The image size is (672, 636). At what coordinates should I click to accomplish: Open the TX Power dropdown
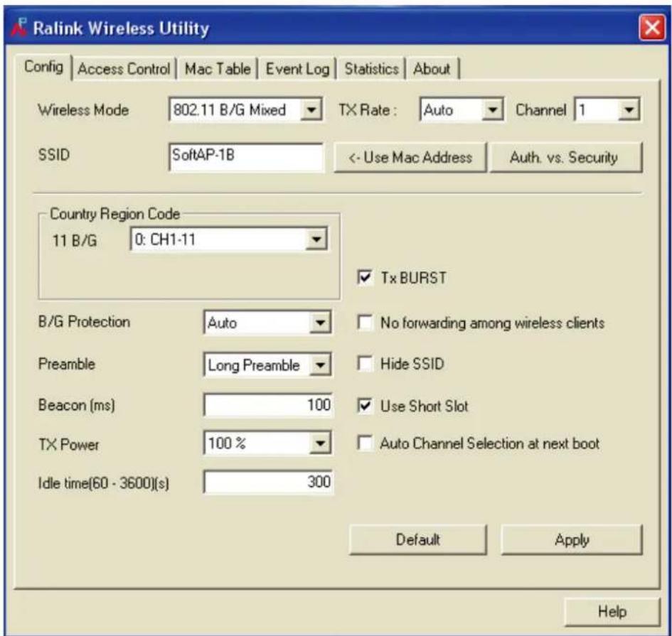[x=320, y=443]
